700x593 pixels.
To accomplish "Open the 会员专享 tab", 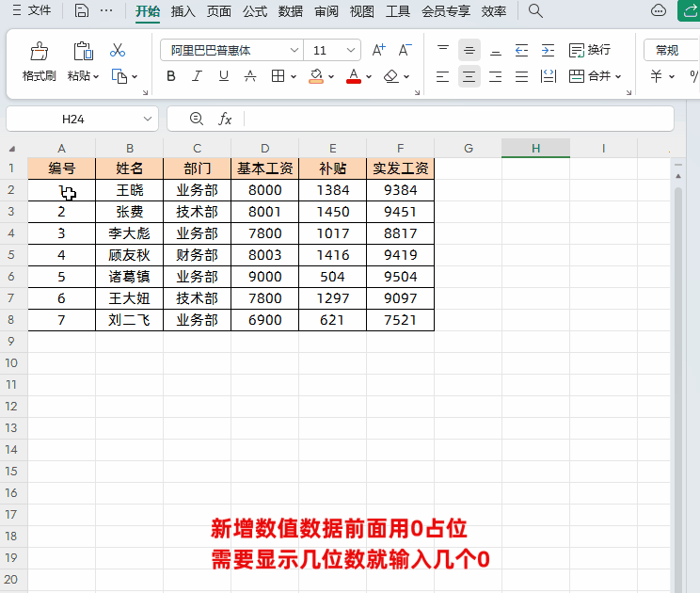I will point(446,11).
